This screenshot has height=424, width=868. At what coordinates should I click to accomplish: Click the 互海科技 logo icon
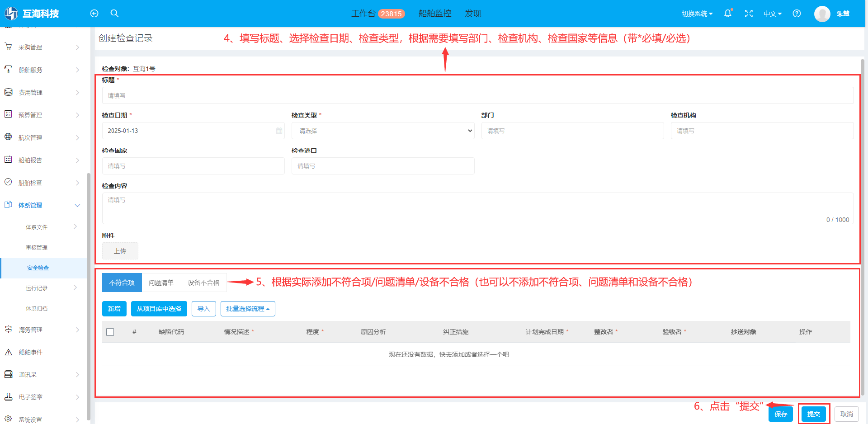click(11, 14)
